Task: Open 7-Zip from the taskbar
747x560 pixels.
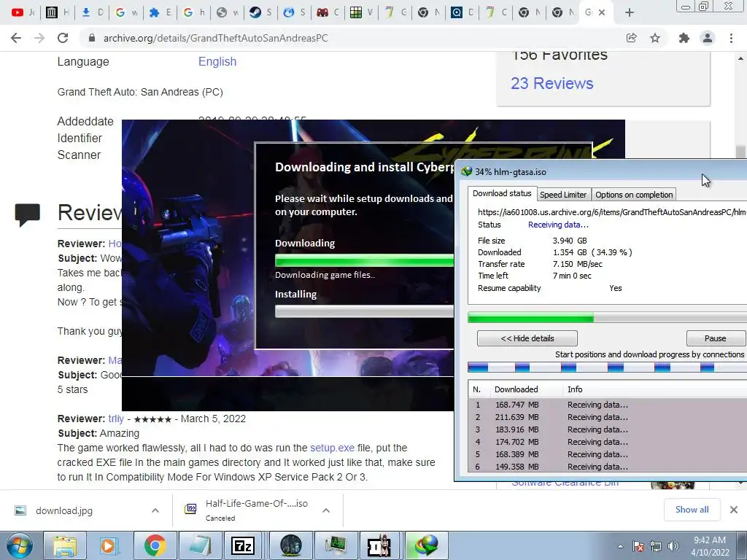Action: tap(243, 545)
